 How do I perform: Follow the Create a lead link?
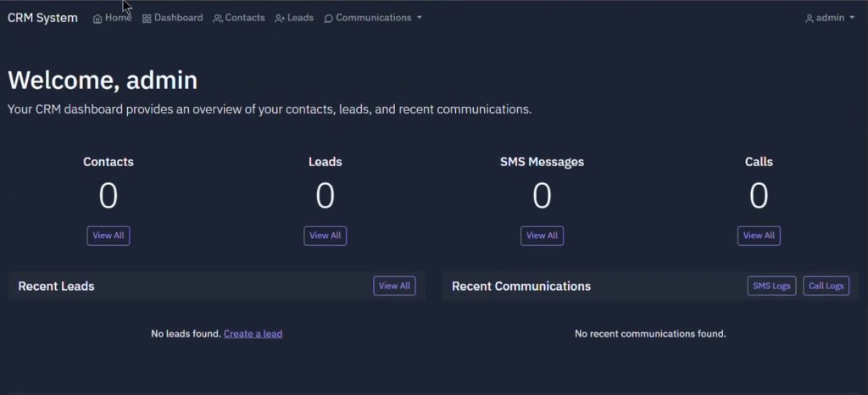[x=253, y=334]
